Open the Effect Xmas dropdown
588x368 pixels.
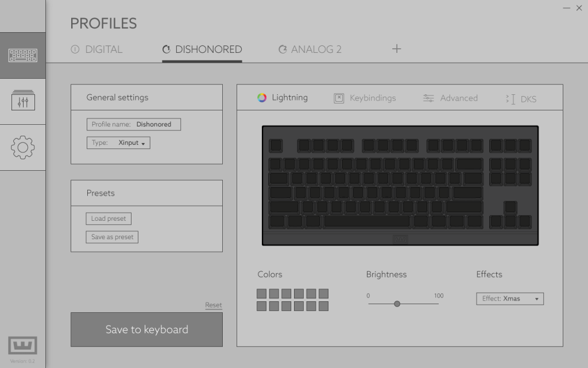[509, 298]
